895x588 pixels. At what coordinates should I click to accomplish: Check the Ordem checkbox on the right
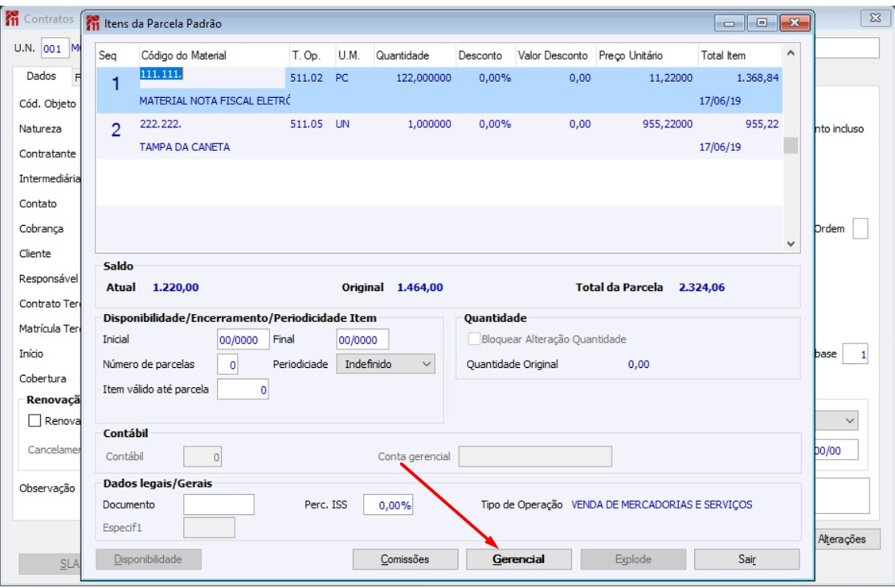click(x=860, y=229)
